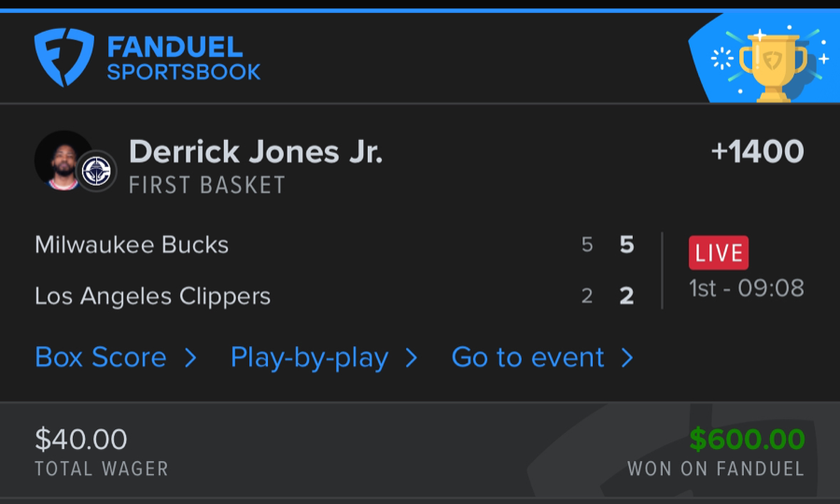Click the Los Angeles Clippers team row
Image resolution: width=840 pixels, height=504 pixels.
[152, 297]
